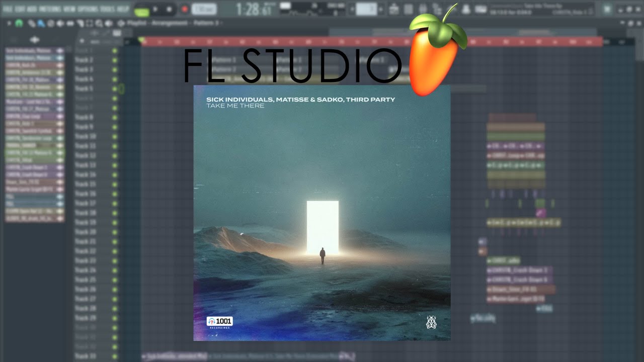Click the playlist view toolbar icon
Image resolution: width=644 pixels, height=362 pixels.
pos(394,9)
